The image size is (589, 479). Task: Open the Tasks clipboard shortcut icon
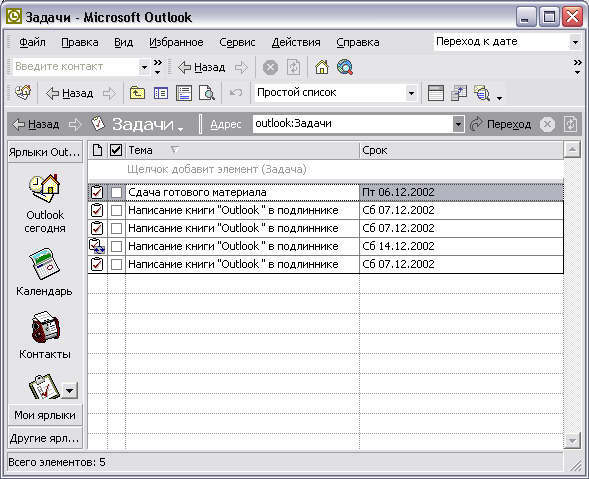[x=44, y=387]
